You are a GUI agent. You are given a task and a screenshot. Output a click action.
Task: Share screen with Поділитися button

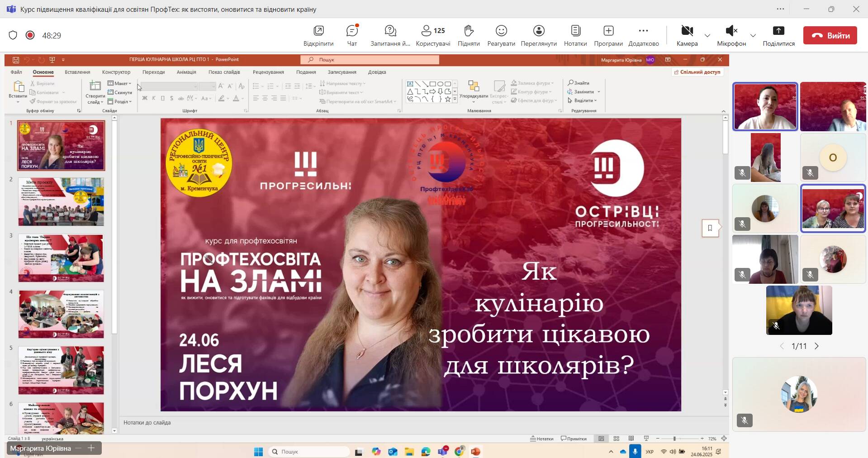(x=778, y=35)
